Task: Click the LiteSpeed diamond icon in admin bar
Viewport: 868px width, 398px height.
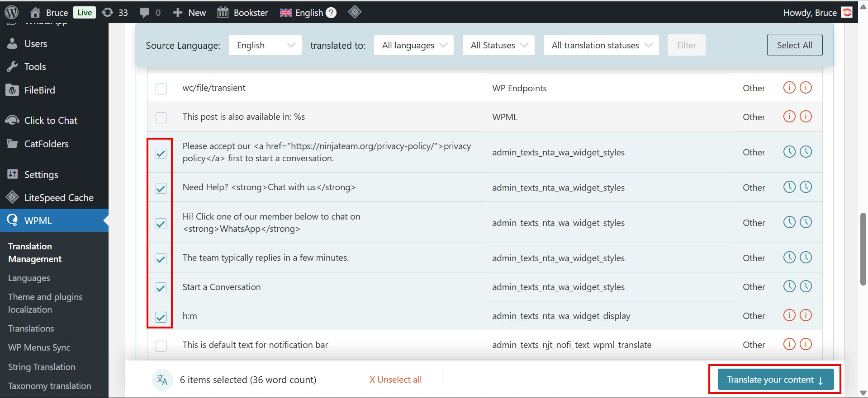Action: click(x=355, y=12)
